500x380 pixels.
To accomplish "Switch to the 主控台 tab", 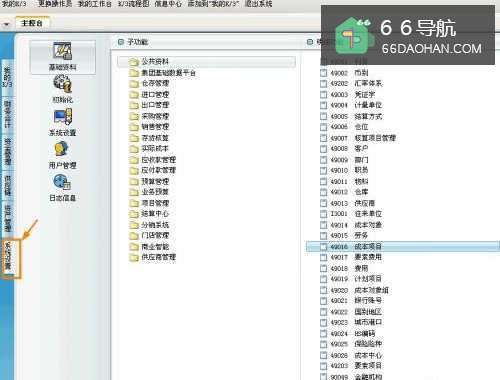I will tap(32, 23).
